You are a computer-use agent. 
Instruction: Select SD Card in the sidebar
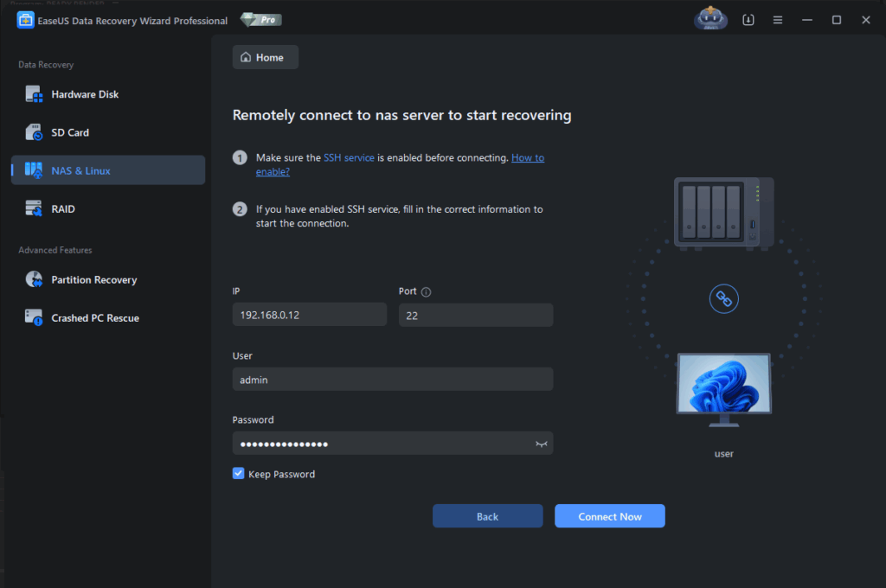108,133
